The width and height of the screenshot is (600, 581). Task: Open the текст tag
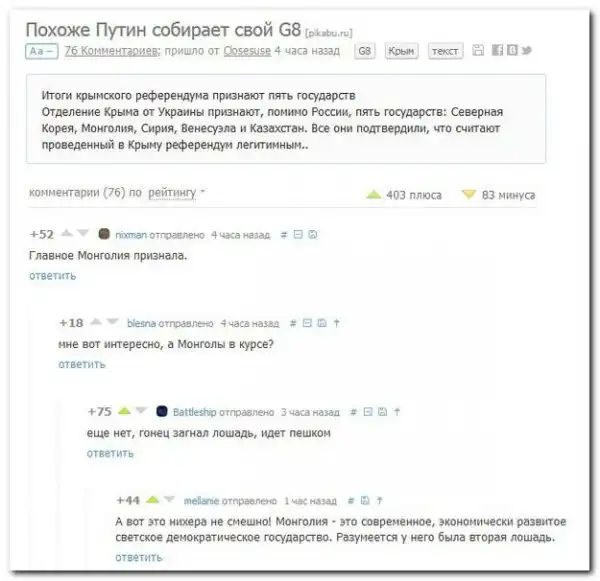click(445, 51)
